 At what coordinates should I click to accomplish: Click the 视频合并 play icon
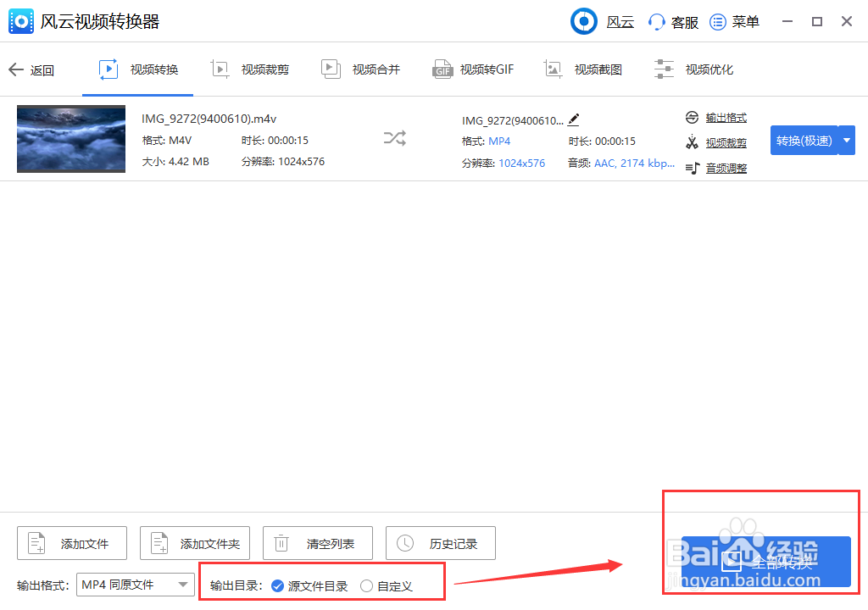(x=331, y=69)
